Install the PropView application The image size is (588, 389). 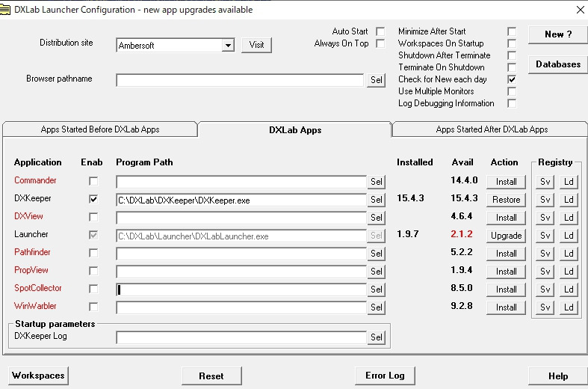click(x=506, y=272)
